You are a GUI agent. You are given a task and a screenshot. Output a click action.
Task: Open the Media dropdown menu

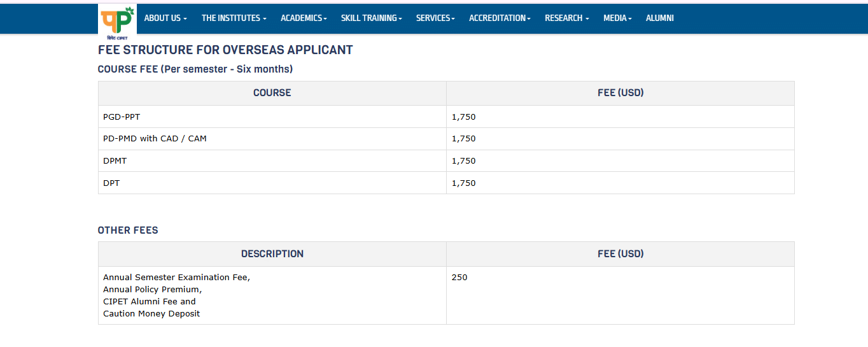(617, 18)
